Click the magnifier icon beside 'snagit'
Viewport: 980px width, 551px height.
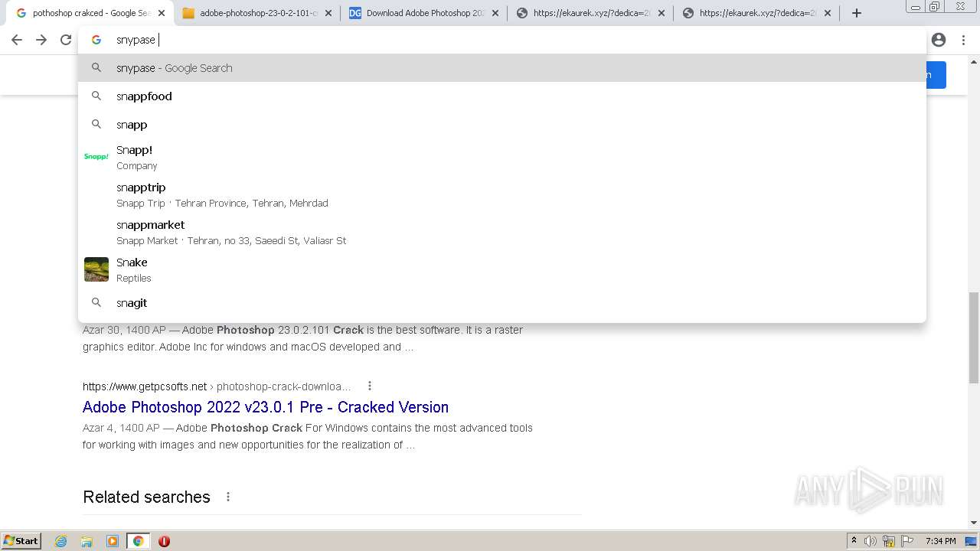tap(96, 303)
